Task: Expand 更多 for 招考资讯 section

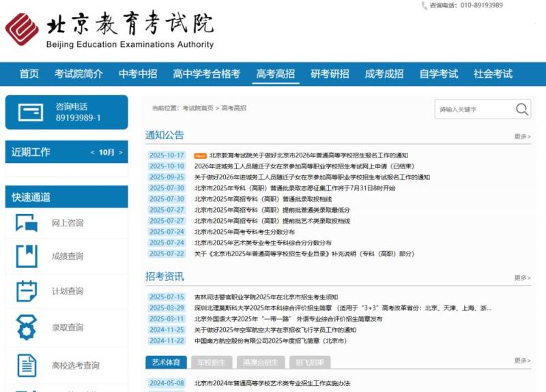Action: pos(522,278)
